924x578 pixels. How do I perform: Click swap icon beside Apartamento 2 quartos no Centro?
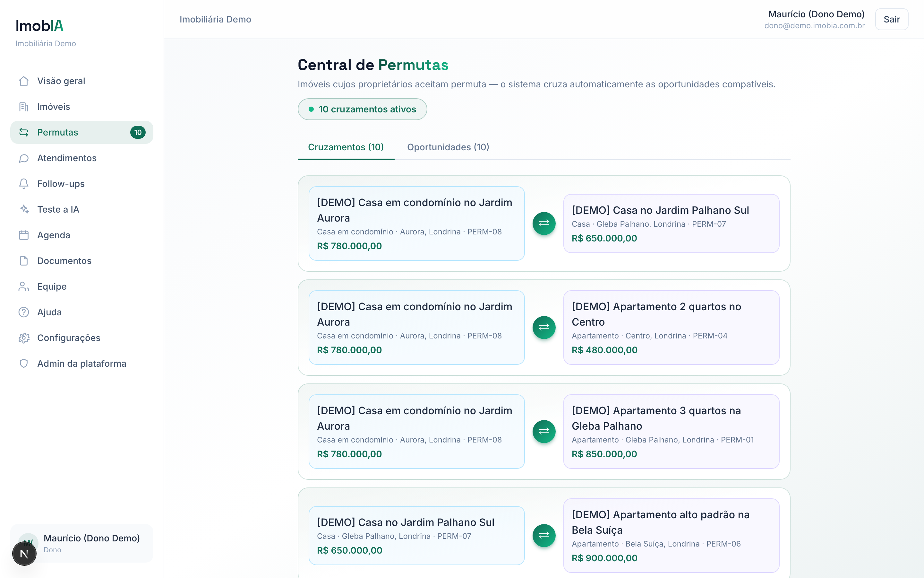[x=544, y=327]
